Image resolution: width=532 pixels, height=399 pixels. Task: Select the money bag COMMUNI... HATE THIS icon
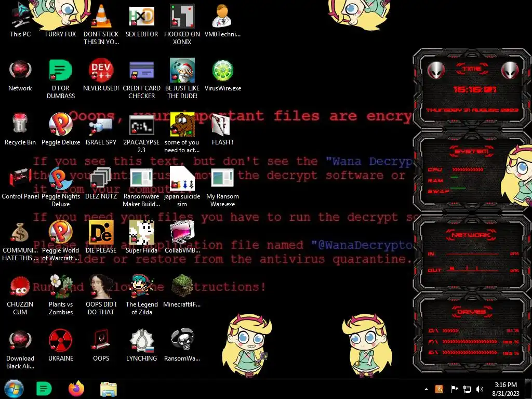pos(20,241)
